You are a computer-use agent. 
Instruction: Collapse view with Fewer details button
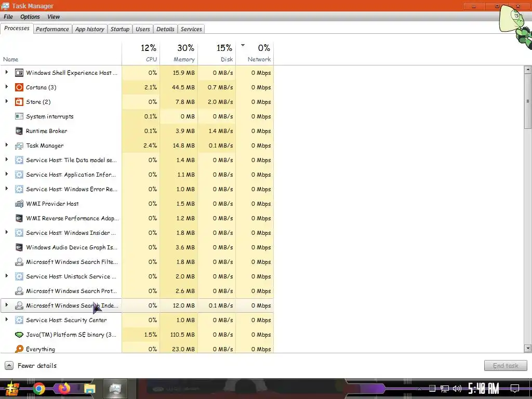(31, 366)
